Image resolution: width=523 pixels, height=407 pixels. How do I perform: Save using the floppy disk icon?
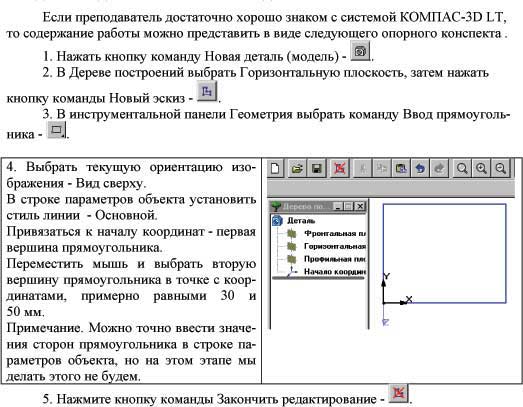pos(317,168)
